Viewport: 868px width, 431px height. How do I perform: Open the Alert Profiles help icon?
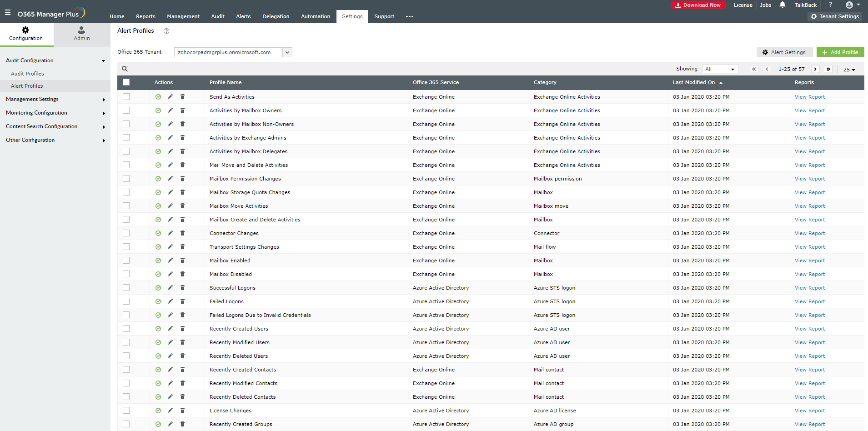click(x=166, y=31)
